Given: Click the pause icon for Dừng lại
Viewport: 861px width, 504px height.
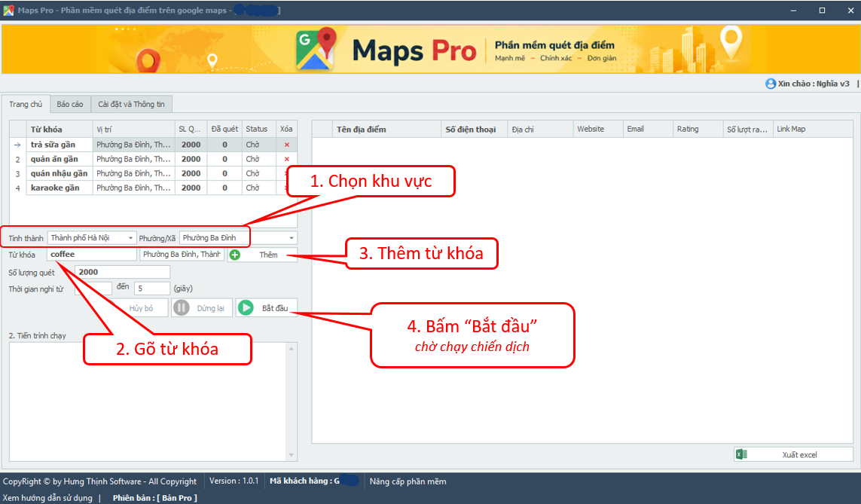Looking at the screenshot, I should click(182, 308).
